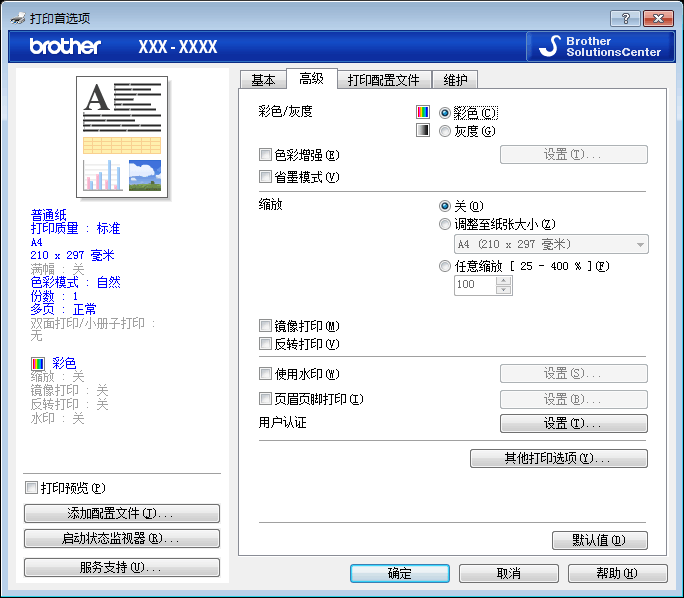Click the small 彩色 icon in summary panel

pyautogui.click(x=37, y=363)
